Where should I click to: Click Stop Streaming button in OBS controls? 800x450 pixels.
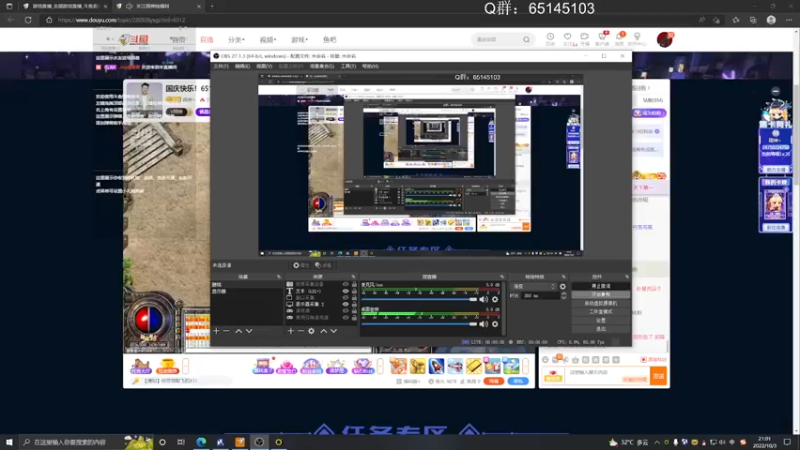[601, 286]
